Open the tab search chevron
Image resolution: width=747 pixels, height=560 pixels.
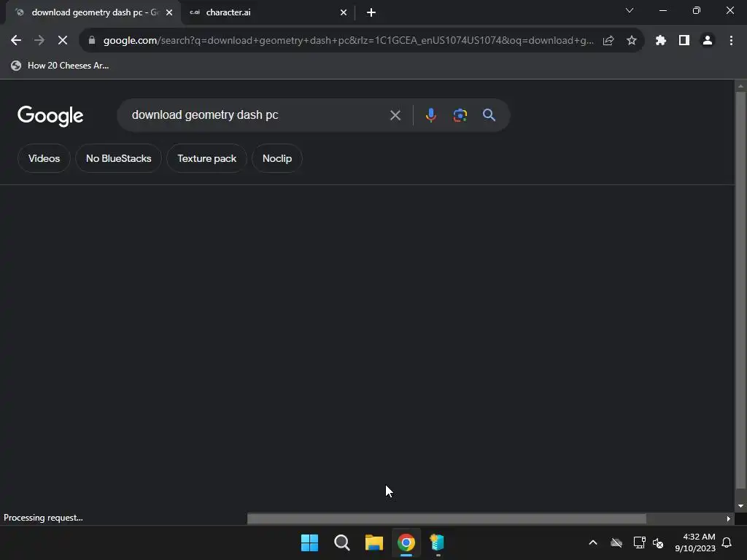(630, 10)
